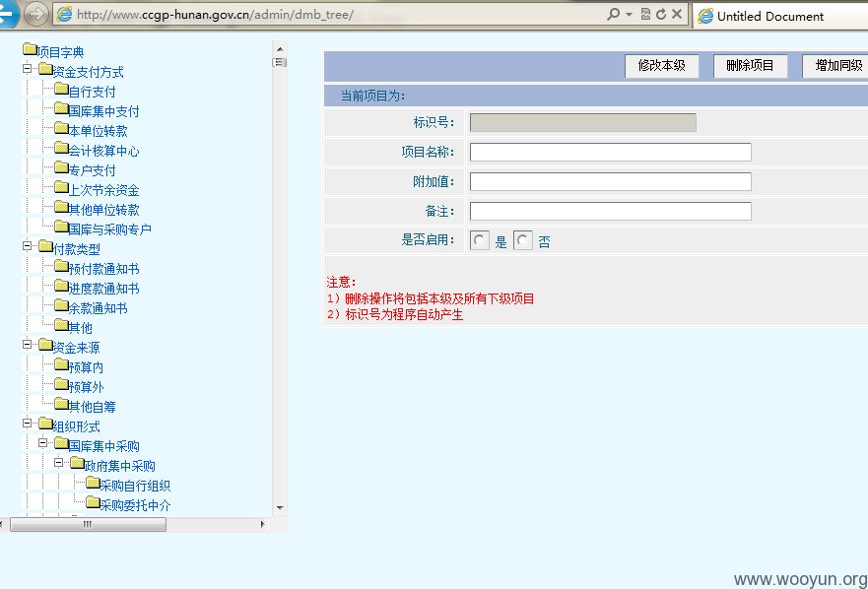Click the folder icon beside 国库与采购专户
This screenshot has width=868, height=589.
61,227
